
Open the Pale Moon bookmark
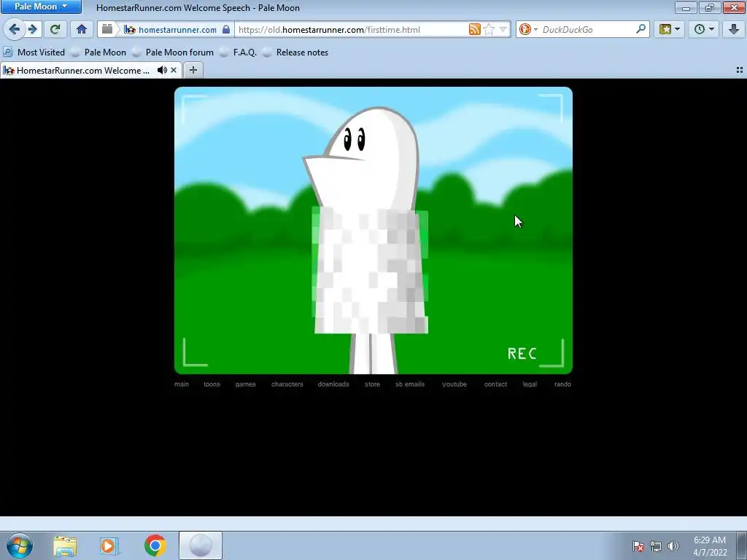98,52
